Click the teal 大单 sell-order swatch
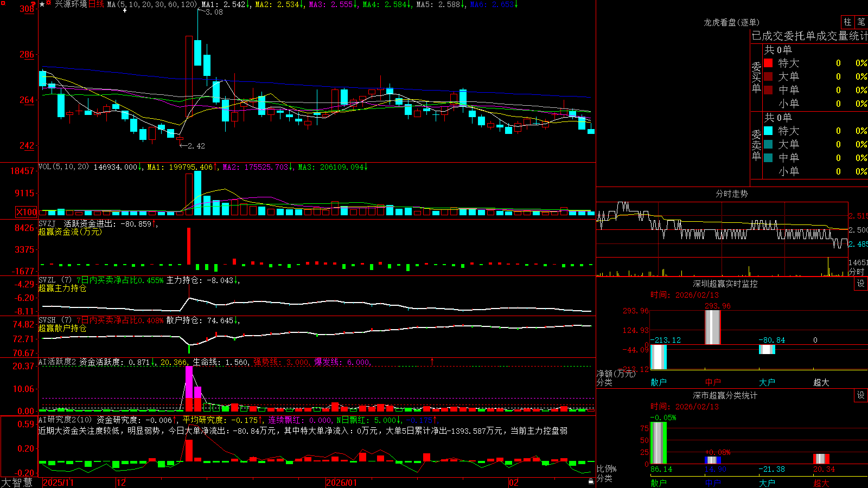Screen dimensions: 868x488 (768, 144)
